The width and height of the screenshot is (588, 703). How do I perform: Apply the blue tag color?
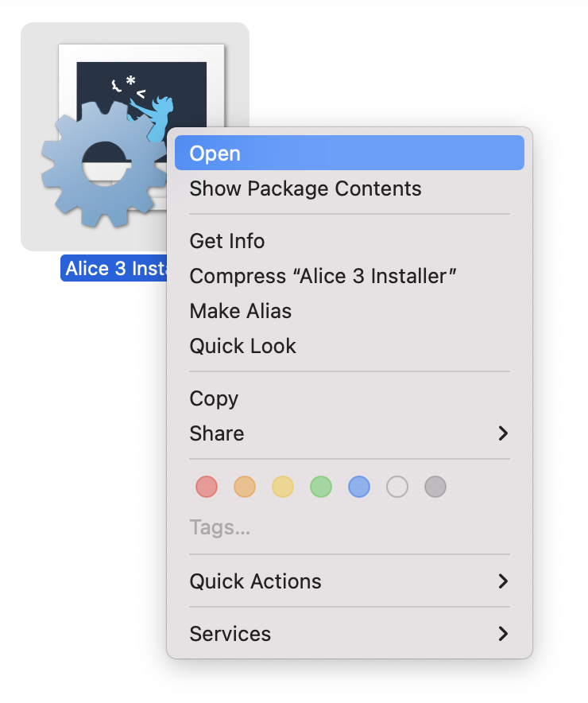[x=359, y=487]
